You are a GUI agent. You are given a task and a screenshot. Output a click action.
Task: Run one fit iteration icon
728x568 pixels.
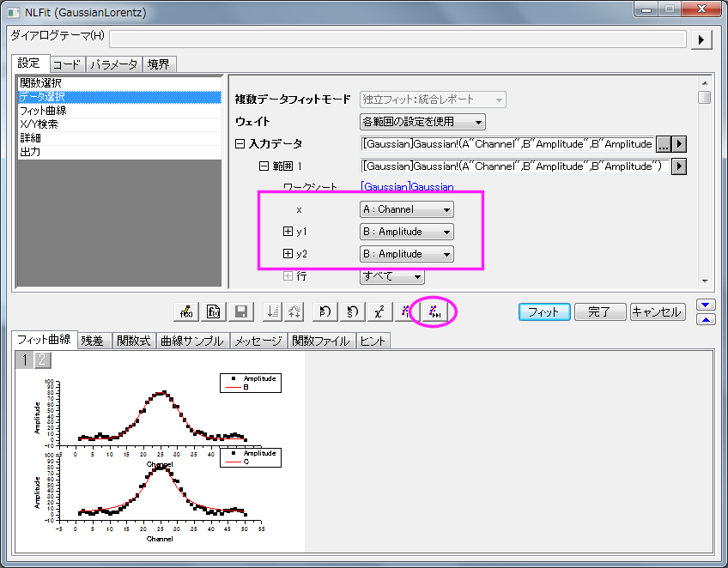coord(406,311)
